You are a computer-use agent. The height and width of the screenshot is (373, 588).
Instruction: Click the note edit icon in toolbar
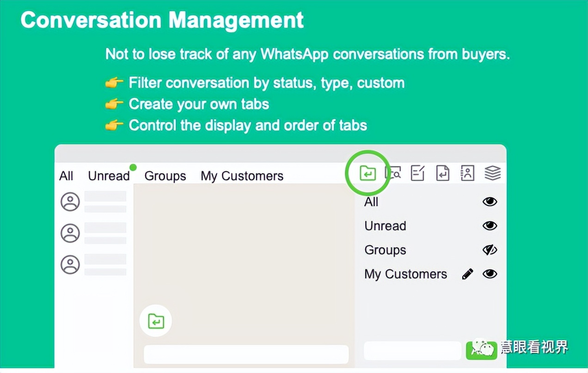coord(417,173)
